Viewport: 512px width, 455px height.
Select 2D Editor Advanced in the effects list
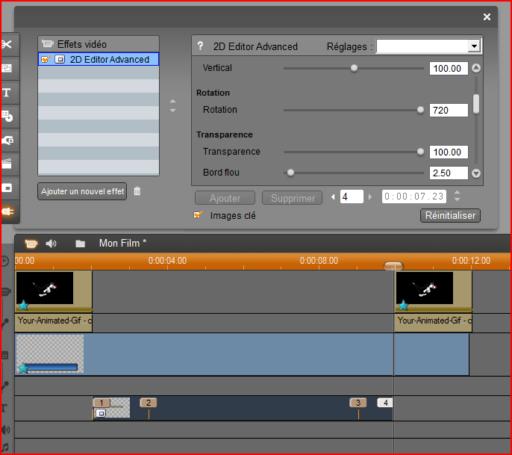click(x=99, y=59)
